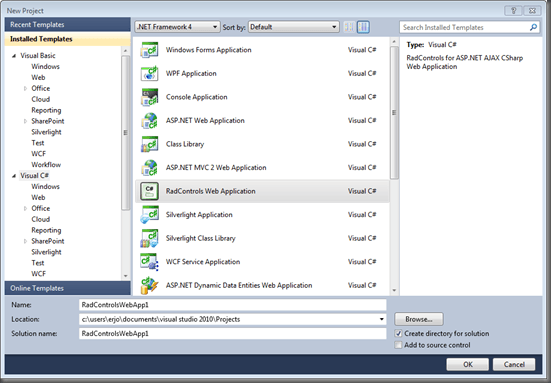Select Windows Forms Application template name

click(208, 50)
